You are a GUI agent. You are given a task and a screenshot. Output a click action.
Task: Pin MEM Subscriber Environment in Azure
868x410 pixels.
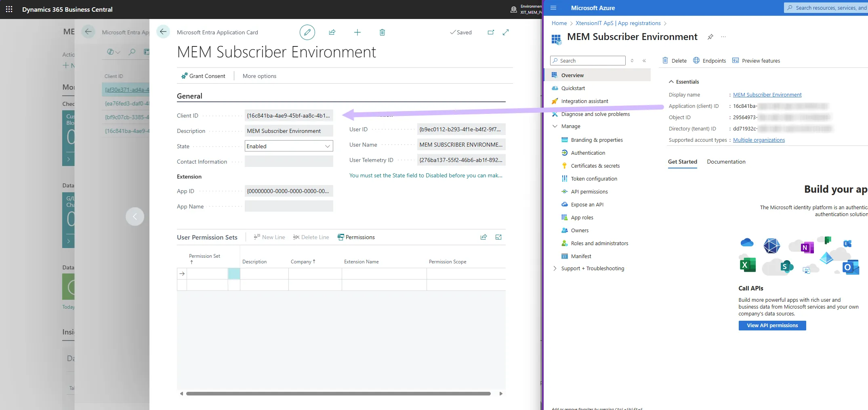coord(710,37)
